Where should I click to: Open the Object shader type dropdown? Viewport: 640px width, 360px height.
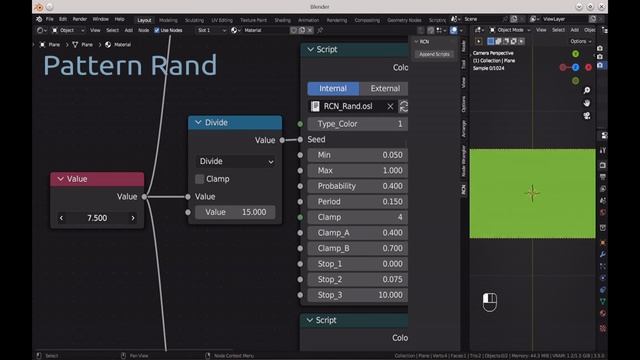(x=68, y=30)
